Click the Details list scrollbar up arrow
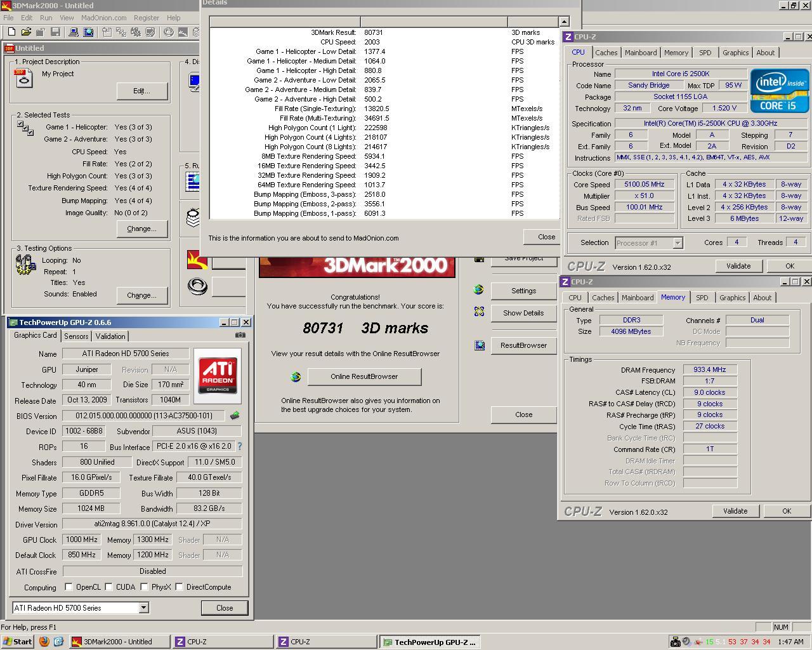 pyautogui.click(x=564, y=22)
